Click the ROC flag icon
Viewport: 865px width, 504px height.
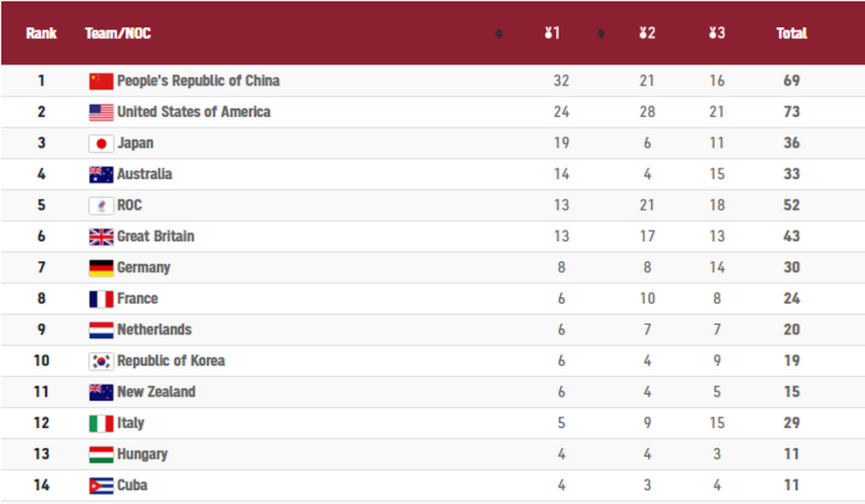[101, 205]
